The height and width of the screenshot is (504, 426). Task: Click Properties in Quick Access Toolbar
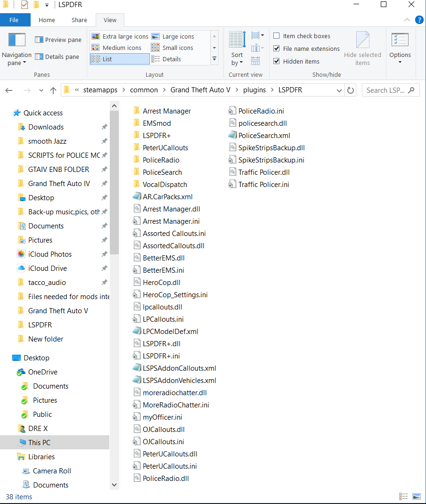pos(25,5)
